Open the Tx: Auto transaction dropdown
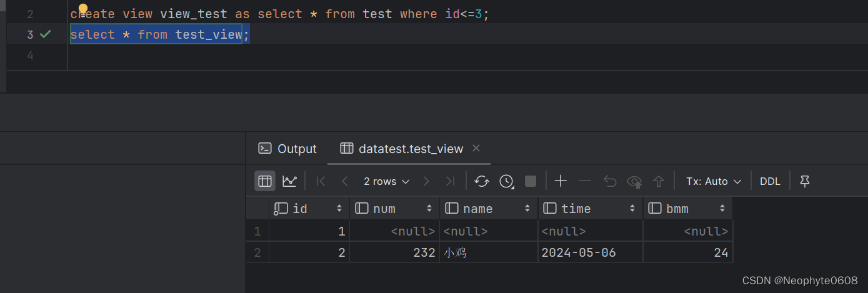 [x=714, y=181]
